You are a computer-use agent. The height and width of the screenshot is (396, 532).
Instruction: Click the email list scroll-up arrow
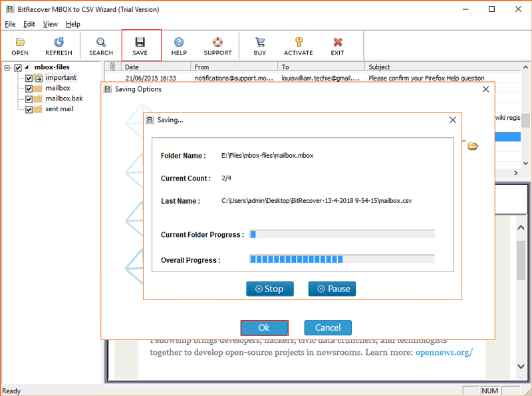click(525, 67)
